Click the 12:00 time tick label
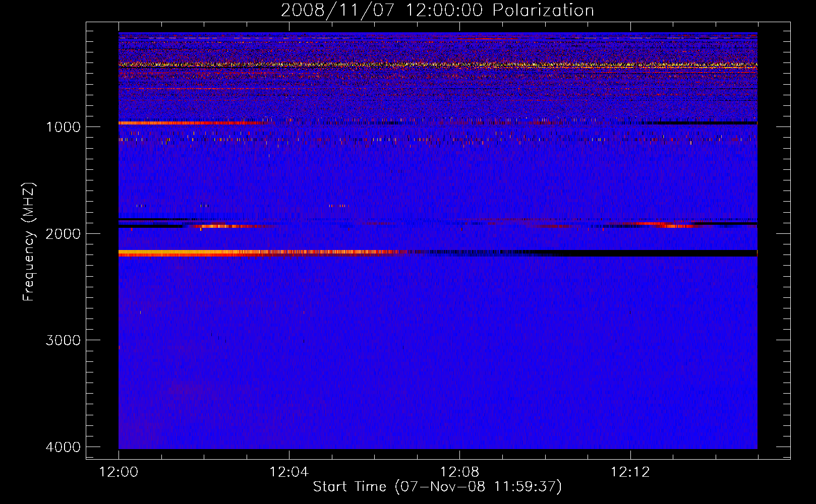This screenshot has width=816, height=504. pyautogui.click(x=119, y=472)
